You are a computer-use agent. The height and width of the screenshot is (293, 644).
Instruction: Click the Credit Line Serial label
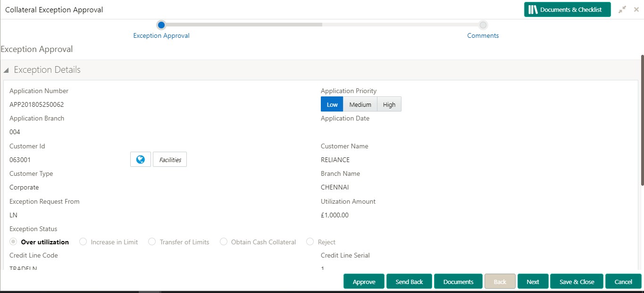tap(345, 255)
